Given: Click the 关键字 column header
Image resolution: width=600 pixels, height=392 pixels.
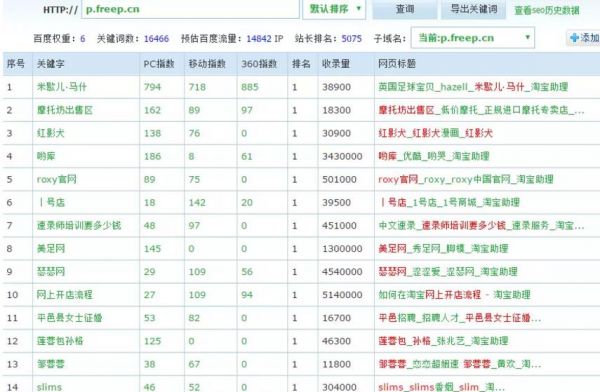Looking at the screenshot, I should coord(51,64).
